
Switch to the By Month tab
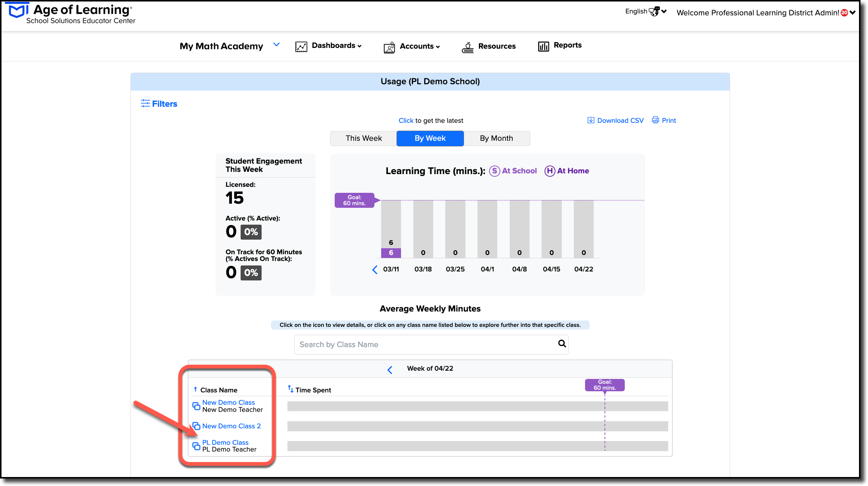(x=497, y=139)
